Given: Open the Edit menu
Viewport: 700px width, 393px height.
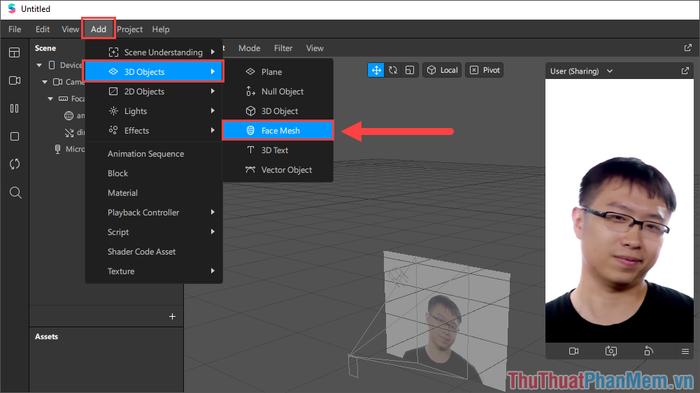Looking at the screenshot, I should pos(42,29).
